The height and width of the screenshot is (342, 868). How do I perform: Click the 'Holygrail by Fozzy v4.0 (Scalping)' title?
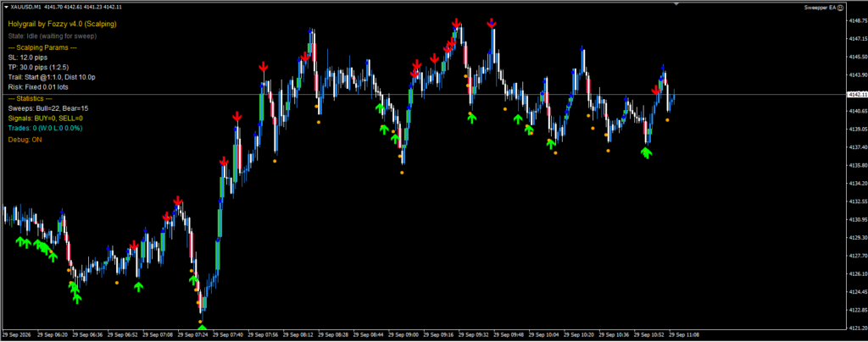62,25
